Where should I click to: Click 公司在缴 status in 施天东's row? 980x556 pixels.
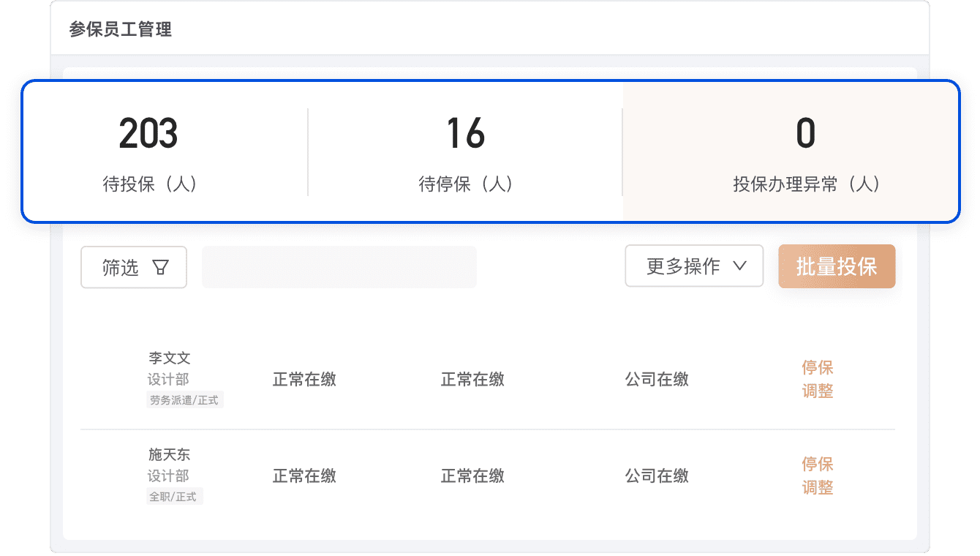(x=656, y=476)
